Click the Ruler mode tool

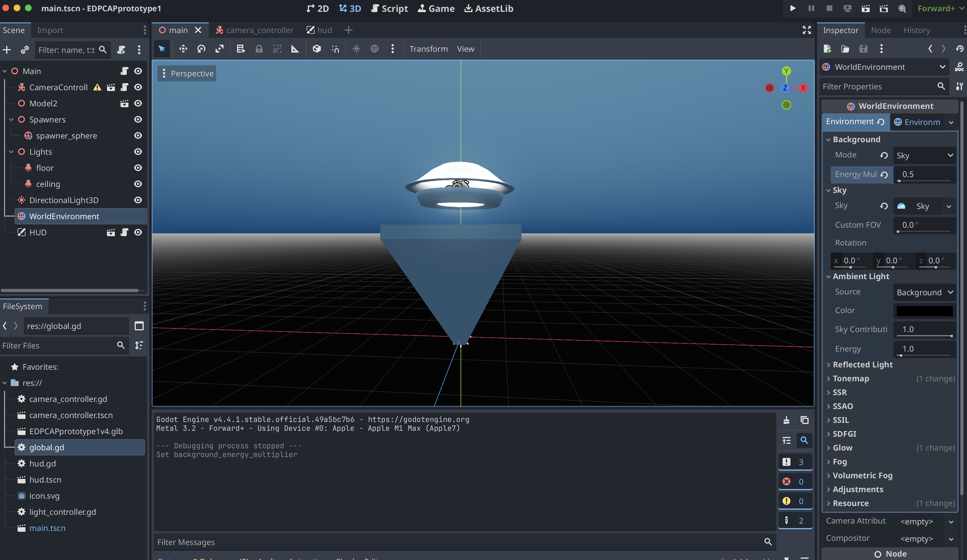coord(295,49)
